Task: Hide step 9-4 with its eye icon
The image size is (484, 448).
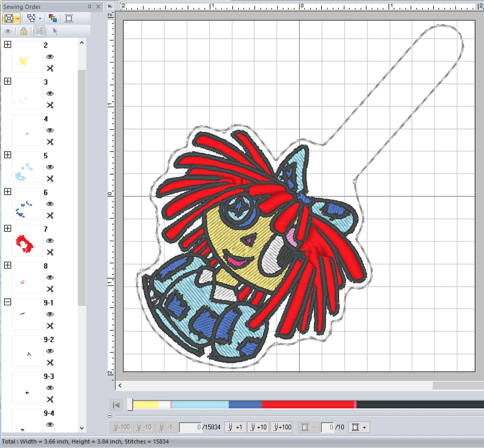Action: 50,424
